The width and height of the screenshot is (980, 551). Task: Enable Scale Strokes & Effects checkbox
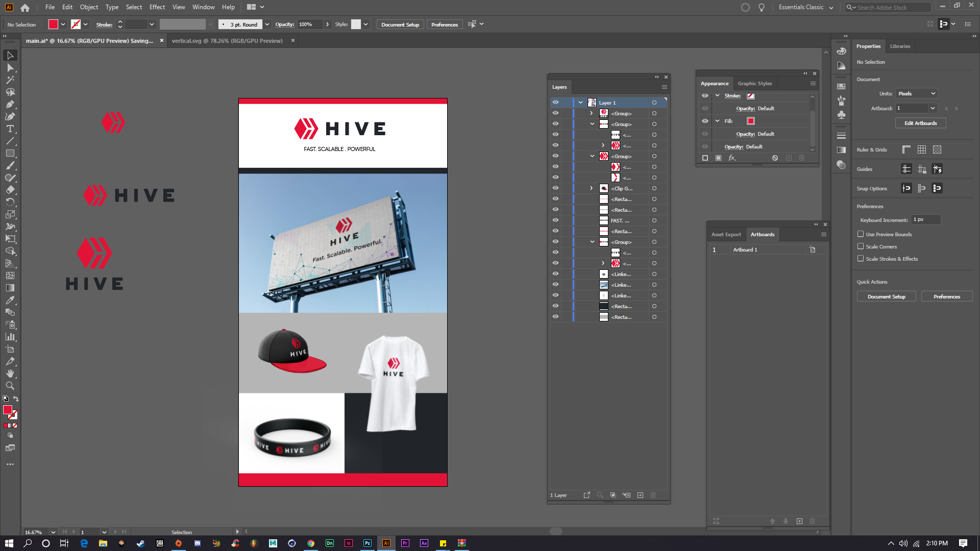[x=861, y=259]
